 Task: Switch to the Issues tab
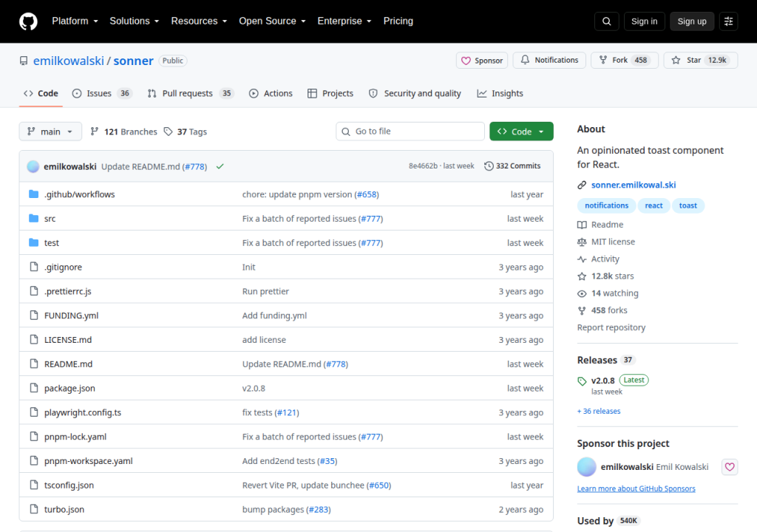102,94
